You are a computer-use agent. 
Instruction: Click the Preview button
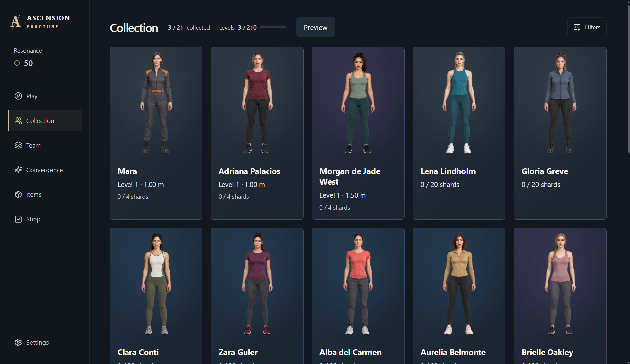[x=315, y=27]
